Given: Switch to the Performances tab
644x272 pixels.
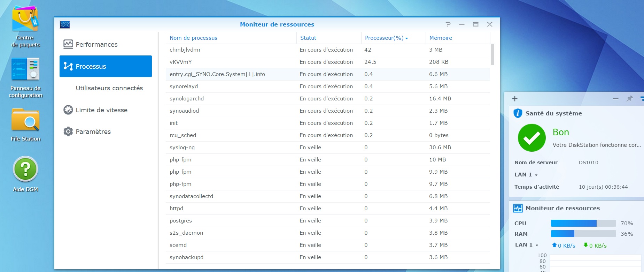Looking at the screenshot, I should point(96,45).
